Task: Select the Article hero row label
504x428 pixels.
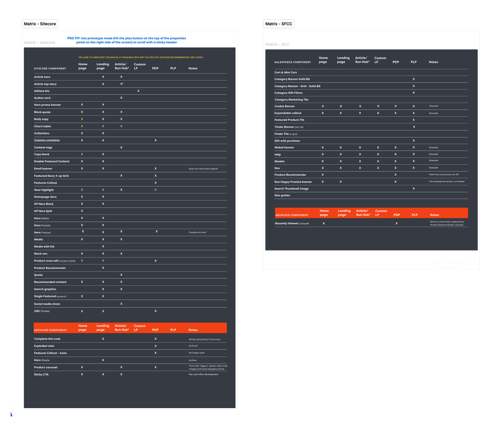Action: coord(42,77)
